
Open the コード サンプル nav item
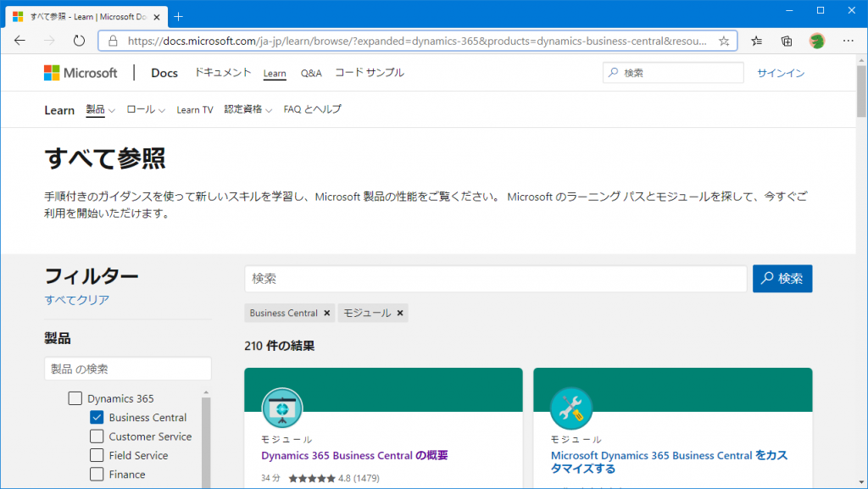coord(370,73)
